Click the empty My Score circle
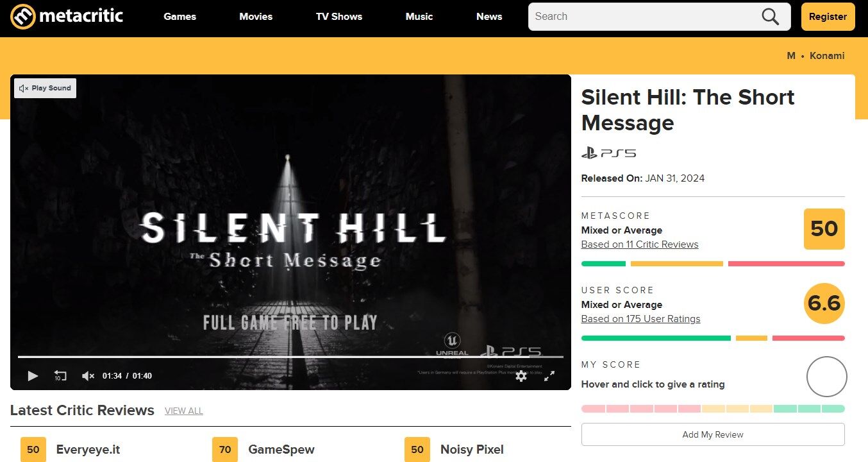 pos(827,377)
